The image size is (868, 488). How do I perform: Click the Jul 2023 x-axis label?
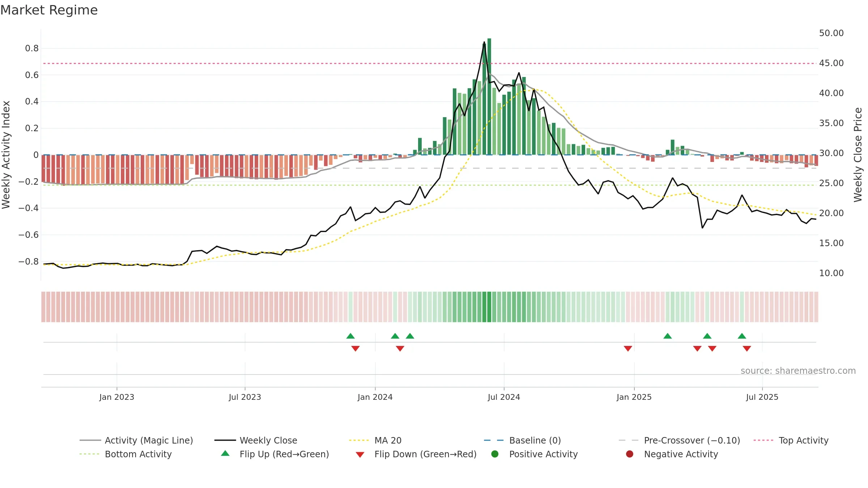[245, 397]
